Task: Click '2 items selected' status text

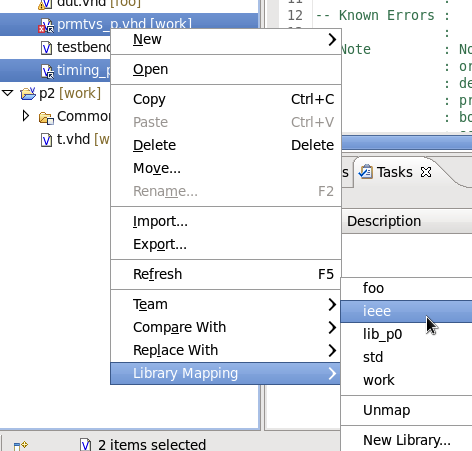Action: coord(152,445)
